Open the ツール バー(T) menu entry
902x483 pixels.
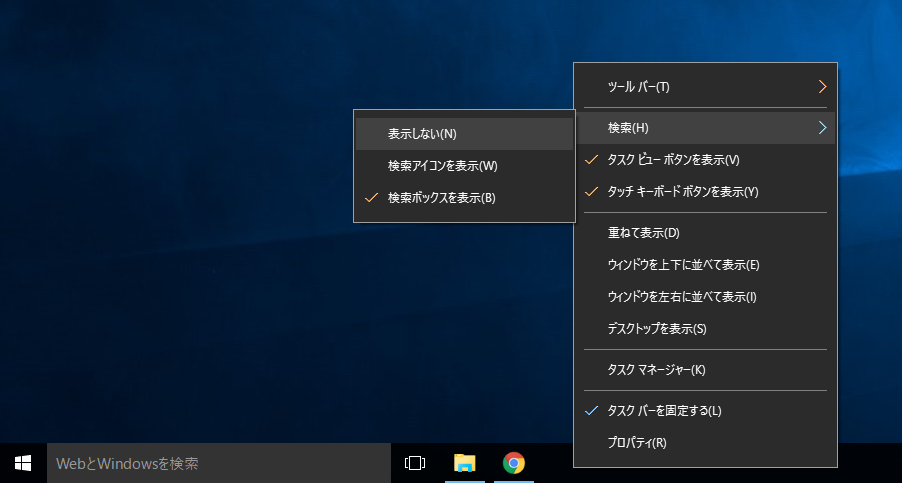639,87
